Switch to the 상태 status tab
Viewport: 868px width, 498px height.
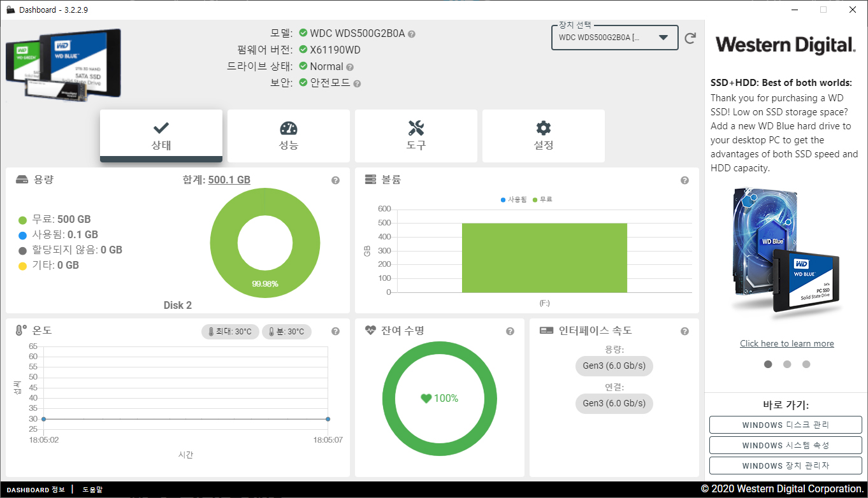click(x=161, y=136)
